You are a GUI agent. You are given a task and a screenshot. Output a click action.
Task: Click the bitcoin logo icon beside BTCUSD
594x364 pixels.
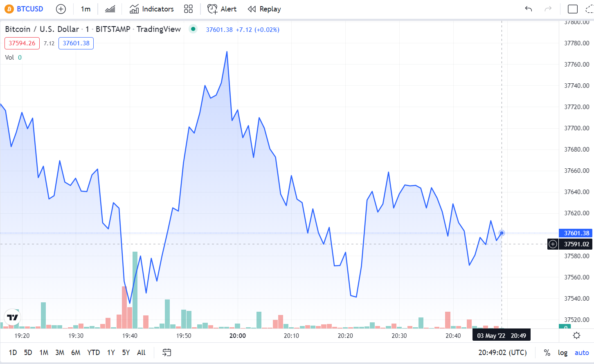(9, 9)
